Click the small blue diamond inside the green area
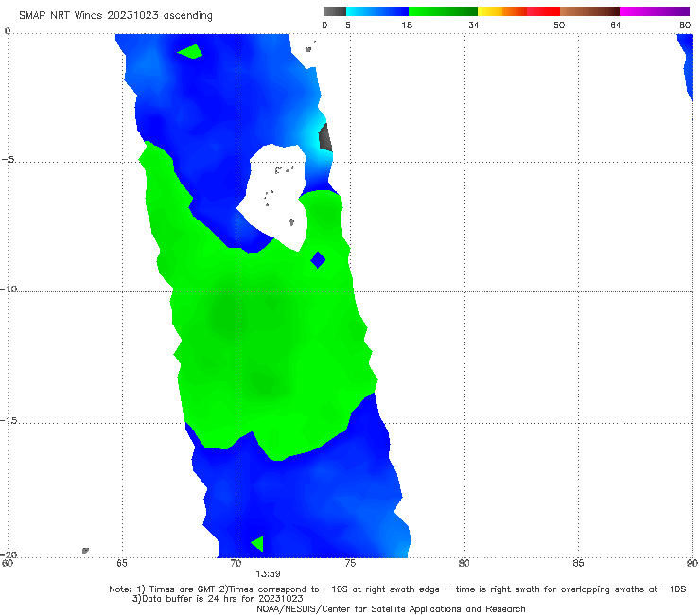 click(x=318, y=260)
